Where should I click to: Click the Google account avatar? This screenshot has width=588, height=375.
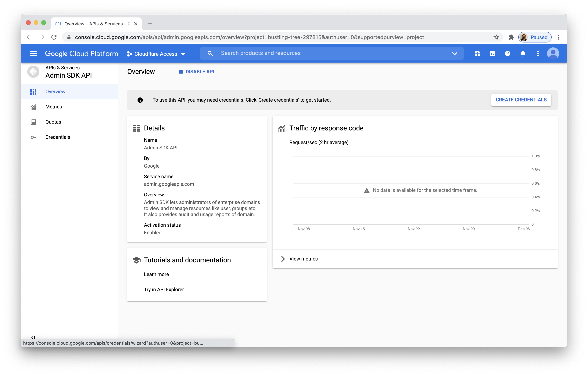553,53
